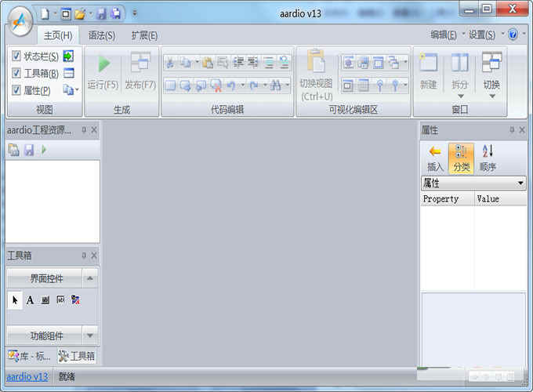Viewport: 533px width, 392px height.
Task: Open the 编辑(E) menu
Action: (x=444, y=34)
